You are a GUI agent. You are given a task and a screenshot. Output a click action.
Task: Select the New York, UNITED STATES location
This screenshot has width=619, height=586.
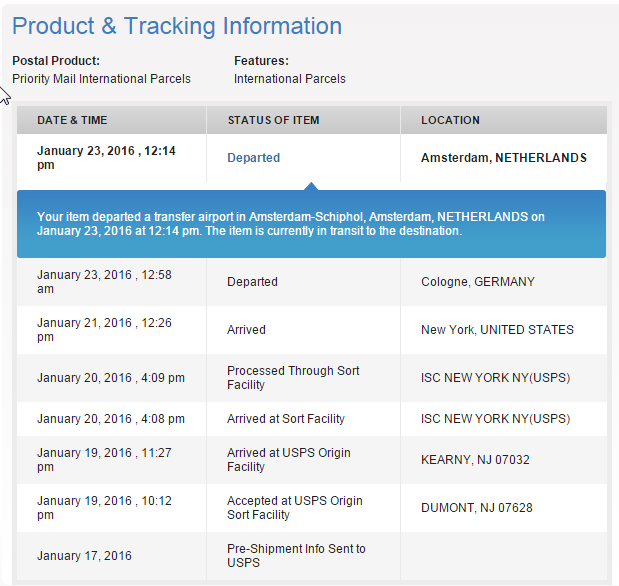point(497,330)
